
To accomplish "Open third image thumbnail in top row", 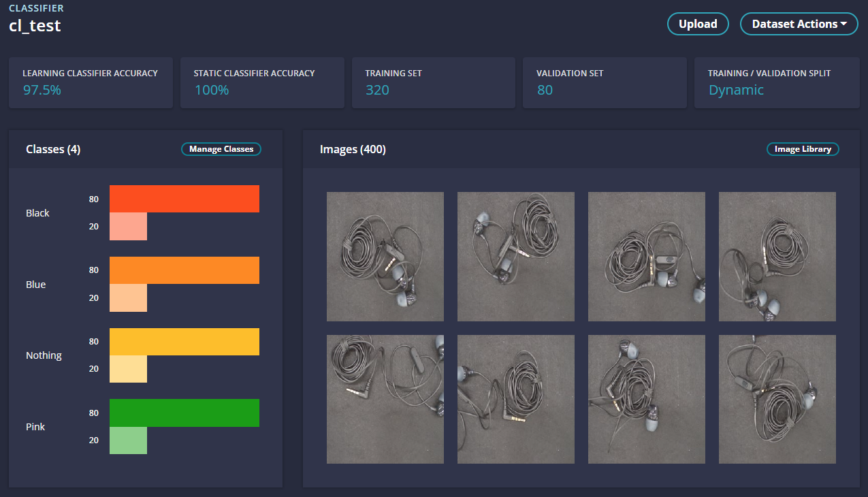I will tap(647, 257).
